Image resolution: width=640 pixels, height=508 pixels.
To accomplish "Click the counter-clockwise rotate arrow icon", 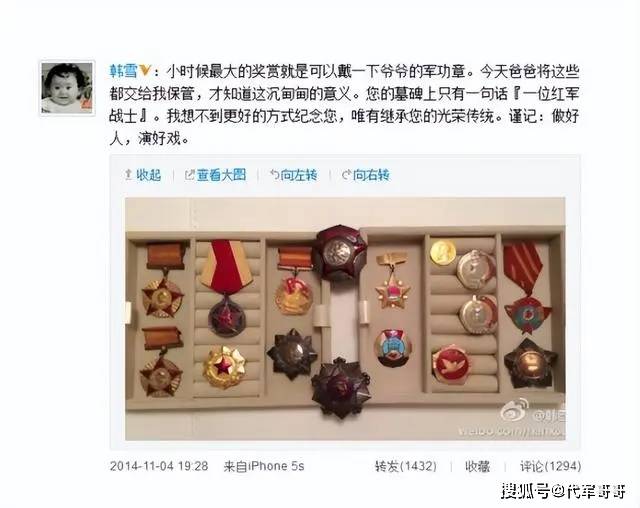I will [x=274, y=175].
